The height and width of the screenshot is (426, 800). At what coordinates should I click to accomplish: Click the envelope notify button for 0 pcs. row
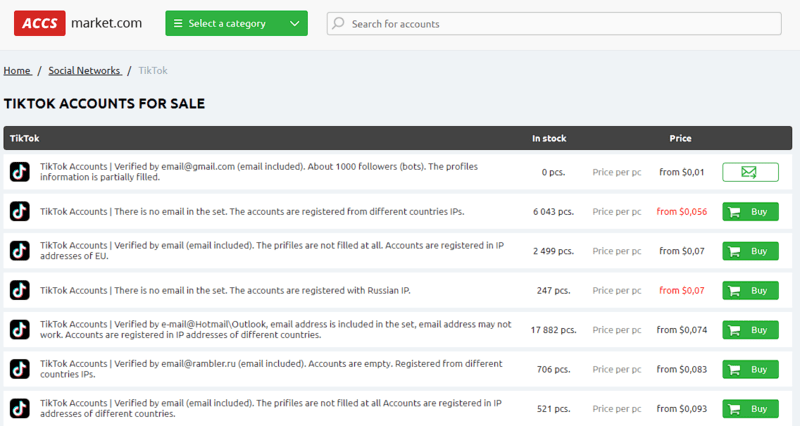(x=751, y=172)
